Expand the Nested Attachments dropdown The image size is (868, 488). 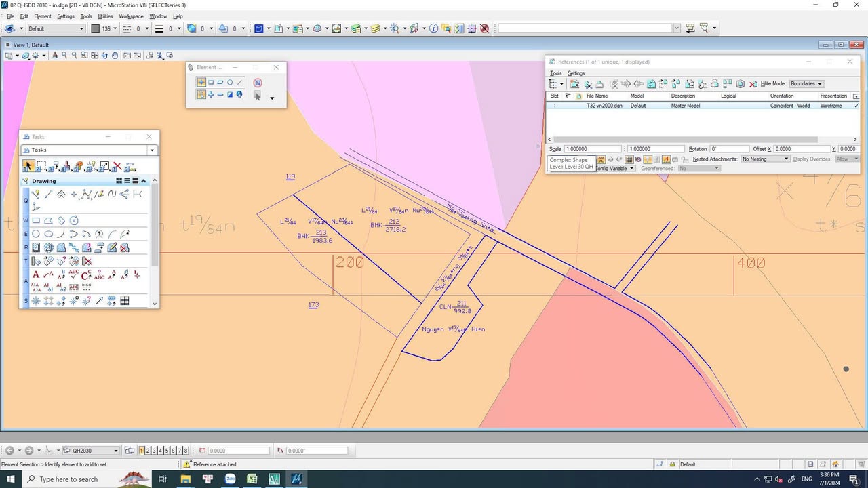pyautogui.click(x=765, y=159)
